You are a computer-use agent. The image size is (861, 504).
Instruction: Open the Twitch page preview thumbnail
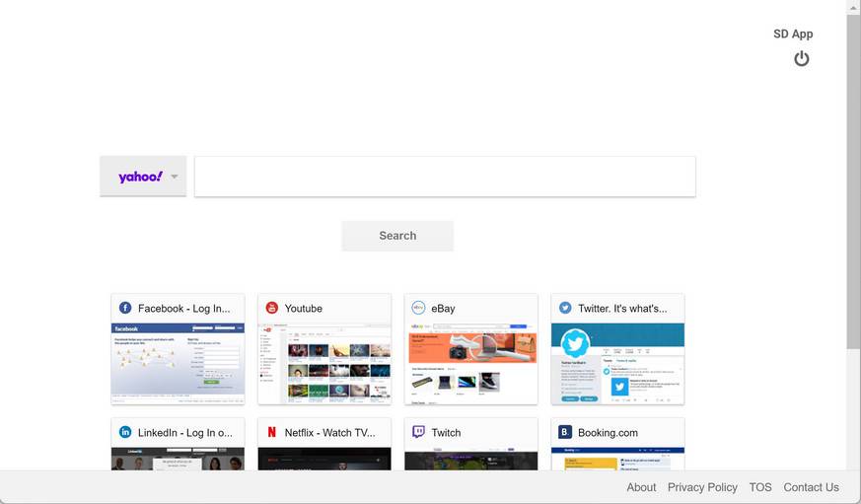pos(471,459)
